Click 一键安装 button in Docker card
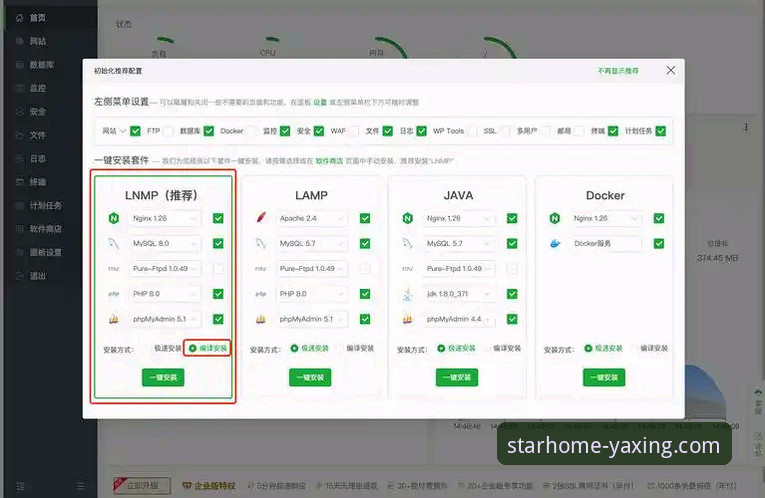This screenshot has height=498, width=765. (604, 377)
